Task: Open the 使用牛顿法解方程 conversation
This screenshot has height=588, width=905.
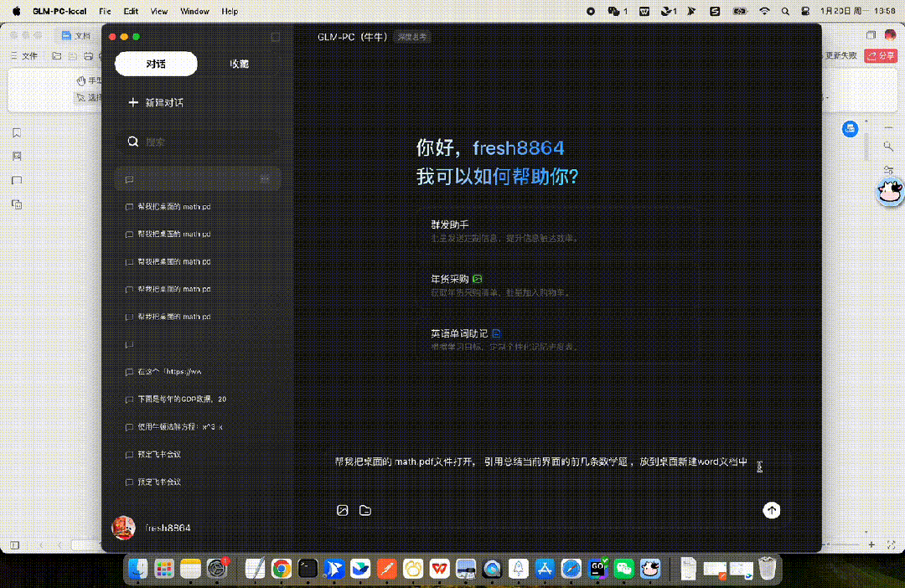Action: coord(179,426)
